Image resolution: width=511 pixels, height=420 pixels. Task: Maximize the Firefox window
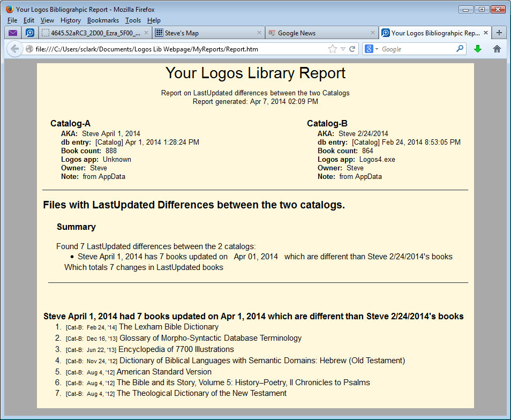(x=482, y=10)
